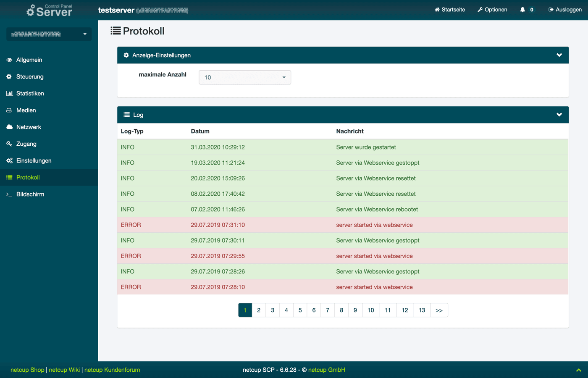This screenshot has height=378, width=588.
Task: Click the key icon beside Zugang
Action: (9, 144)
